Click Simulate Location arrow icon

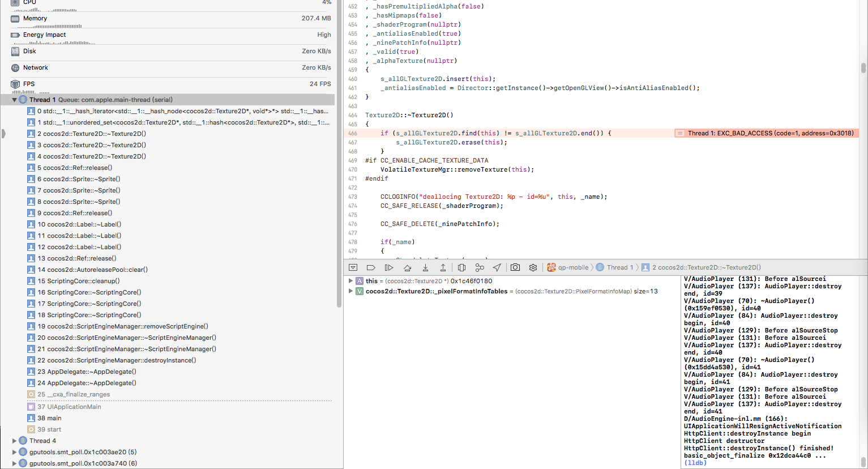pos(497,267)
